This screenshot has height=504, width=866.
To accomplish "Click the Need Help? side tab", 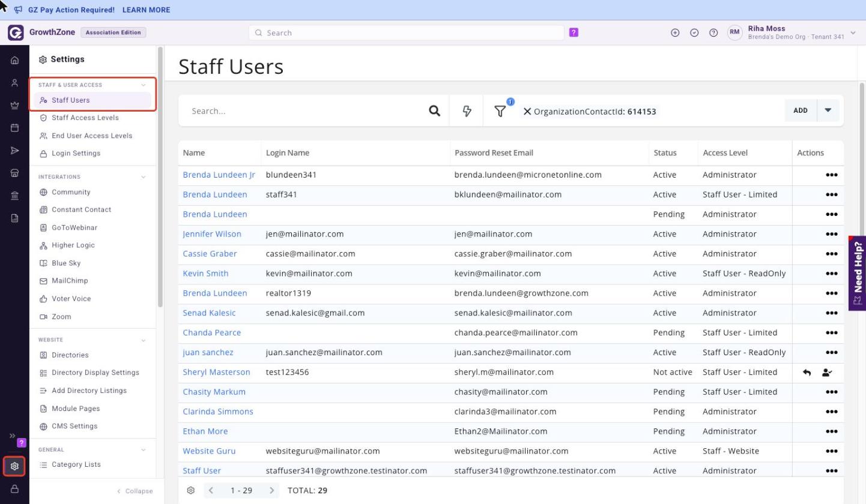I will coord(858,273).
